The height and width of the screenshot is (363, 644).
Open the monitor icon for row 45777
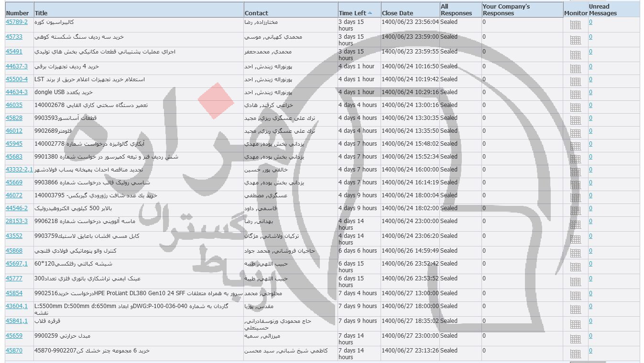575,282
